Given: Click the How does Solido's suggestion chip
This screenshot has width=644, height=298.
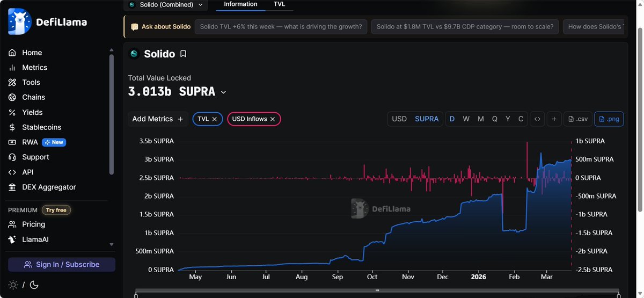Looking at the screenshot, I should 595,26.
